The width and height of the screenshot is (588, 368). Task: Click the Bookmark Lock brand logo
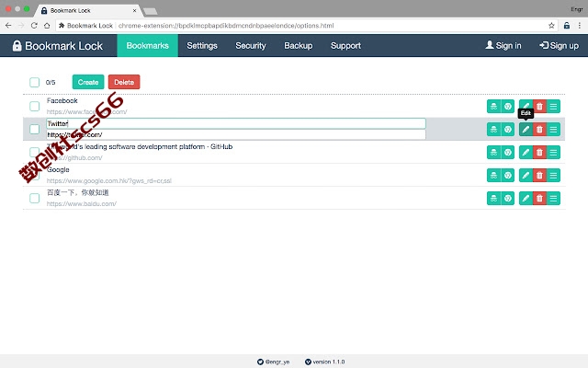click(58, 46)
